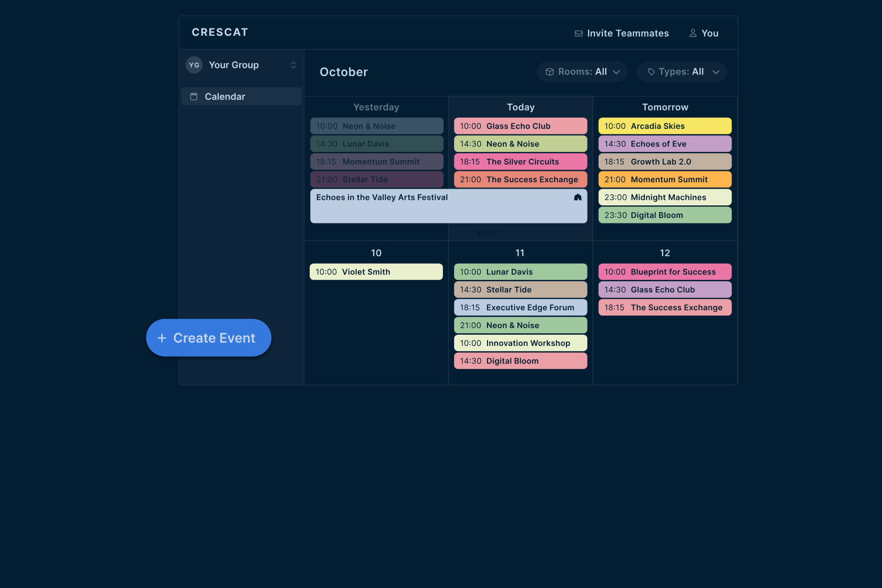Viewport: 882px width, 588px height.
Task: Click the tag icon in Types filter
Action: click(651, 72)
